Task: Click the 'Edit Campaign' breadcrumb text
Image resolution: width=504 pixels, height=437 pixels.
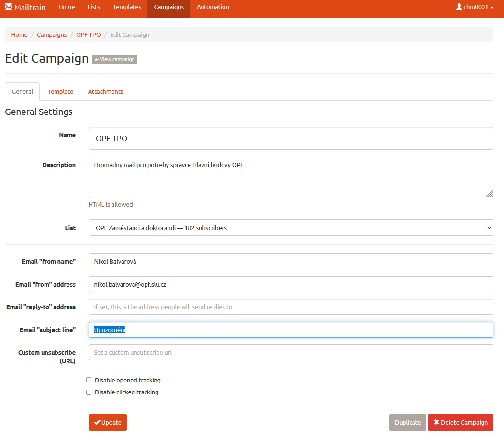Action: 130,35
